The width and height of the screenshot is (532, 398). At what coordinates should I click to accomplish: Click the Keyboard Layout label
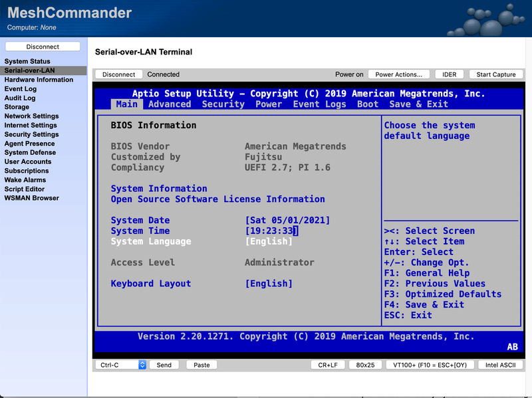tap(151, 284)
